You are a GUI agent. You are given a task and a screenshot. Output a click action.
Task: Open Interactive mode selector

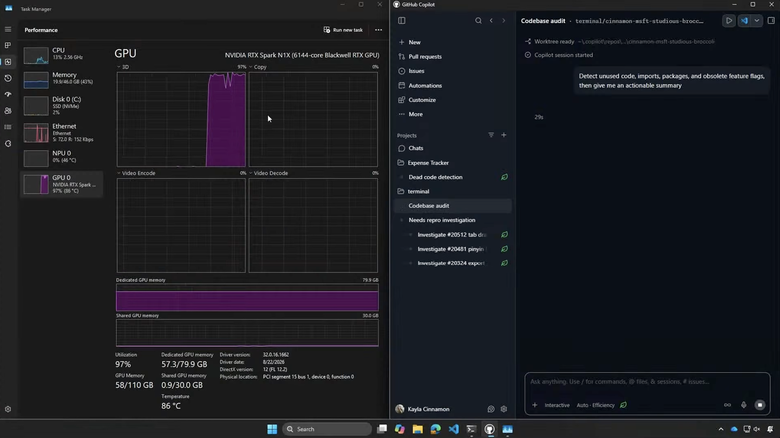(557, 405)
